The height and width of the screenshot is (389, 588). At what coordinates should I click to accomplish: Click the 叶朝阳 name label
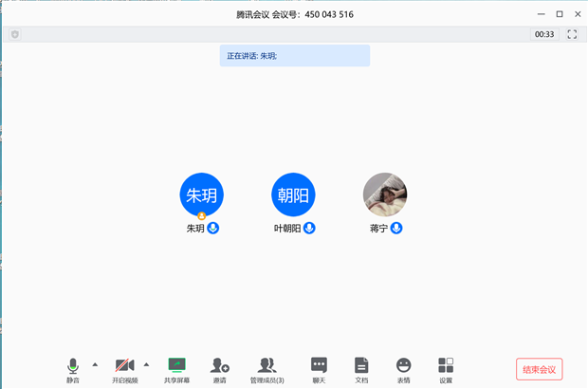click(287, 229)
